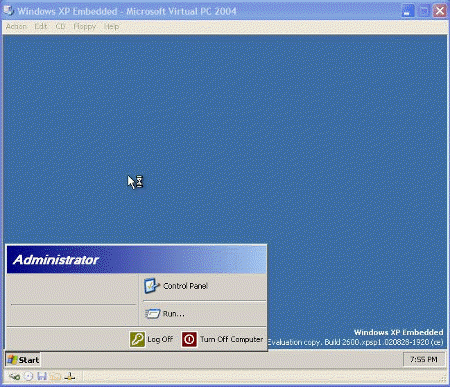Select Turn Off Computer text label

[231, 339]
